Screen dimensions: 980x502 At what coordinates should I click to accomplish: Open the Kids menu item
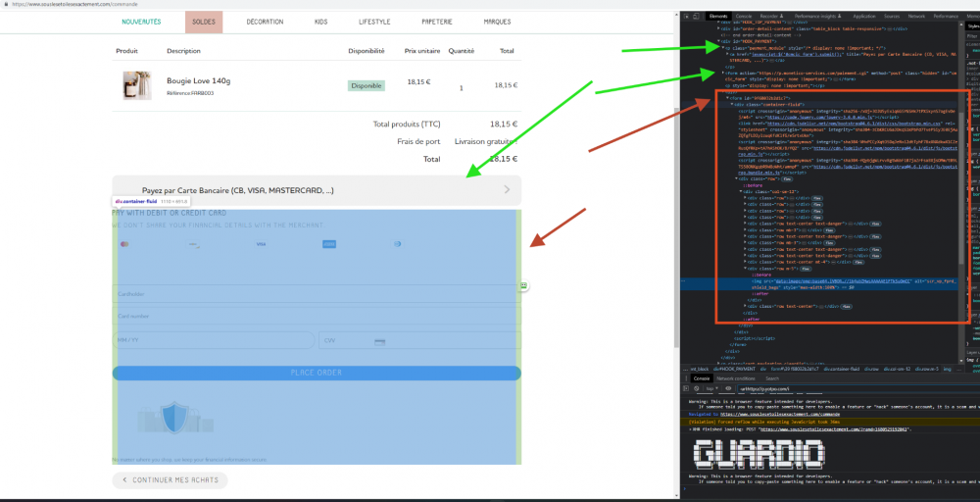[321, 22]
